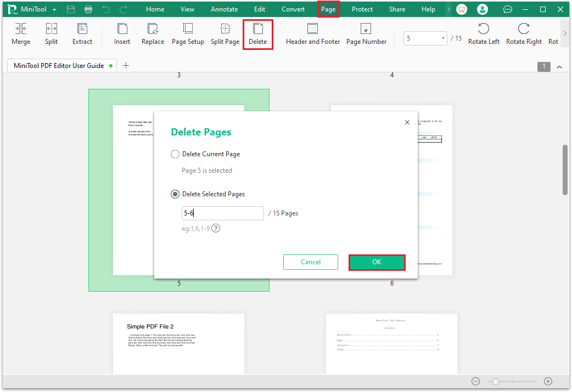The height and width of the screenshot is (392, 572).
Task: Open the MiniTool logo dropdown menu
Action: [x=54, y=10]
